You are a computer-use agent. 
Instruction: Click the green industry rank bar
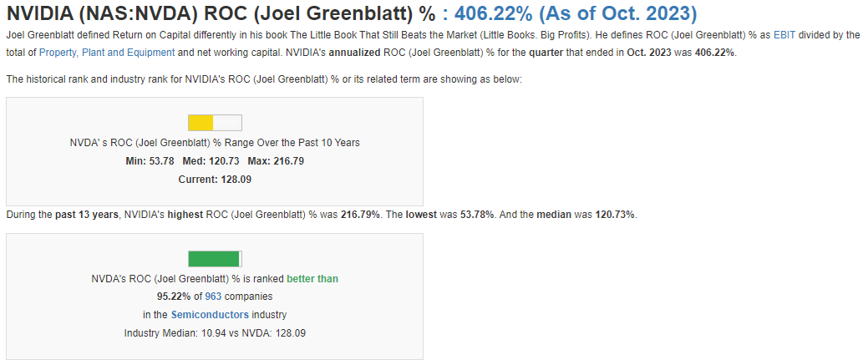215,258
